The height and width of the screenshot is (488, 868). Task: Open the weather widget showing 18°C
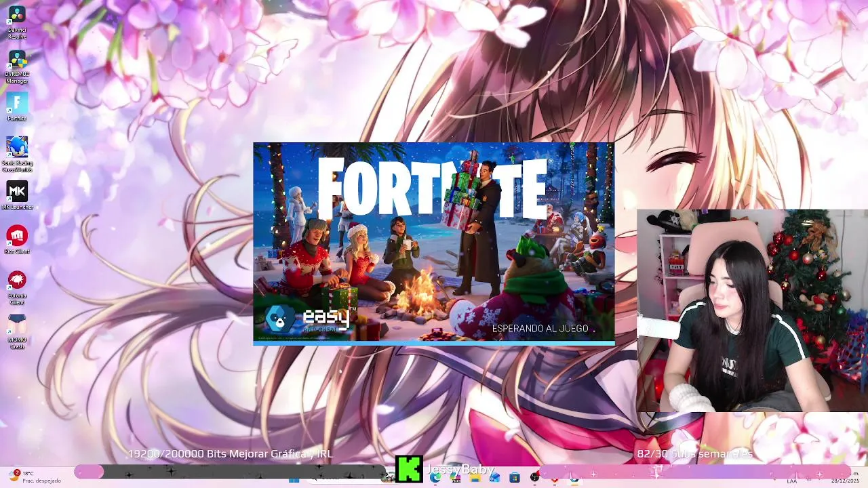click(x=34, y=476)
